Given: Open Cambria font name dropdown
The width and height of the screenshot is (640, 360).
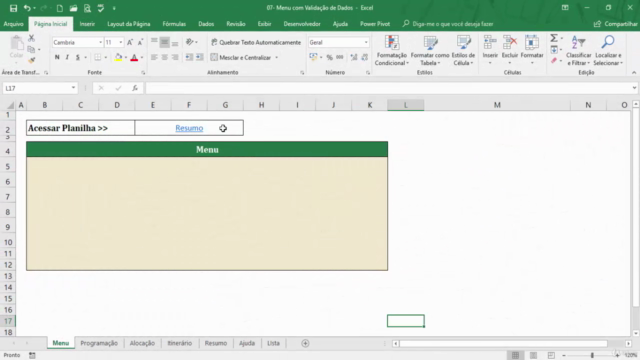Looking at the screenshot, I should 100,42.
